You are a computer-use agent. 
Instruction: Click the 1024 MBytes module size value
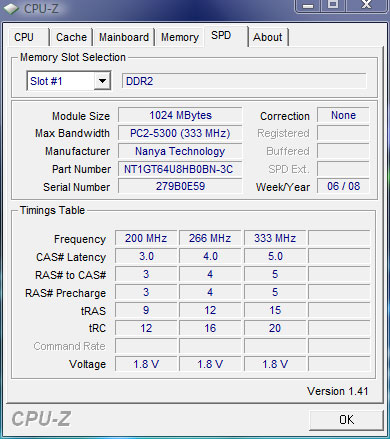(180, 115)
